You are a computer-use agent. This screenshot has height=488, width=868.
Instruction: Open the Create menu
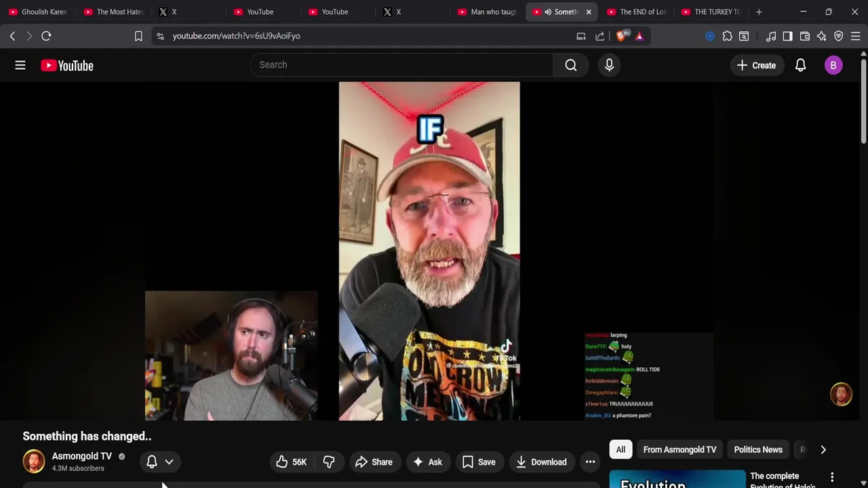click(x=756, y=65)
